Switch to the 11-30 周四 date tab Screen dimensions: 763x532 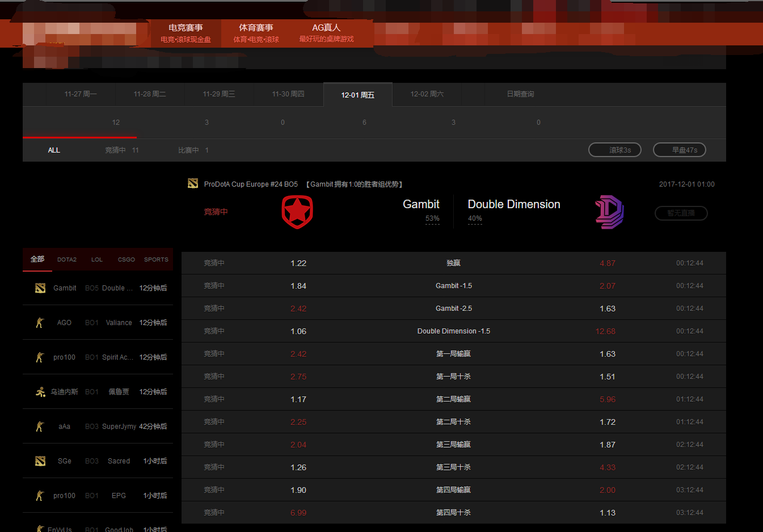pyautogui.click(x=288, y=94)
